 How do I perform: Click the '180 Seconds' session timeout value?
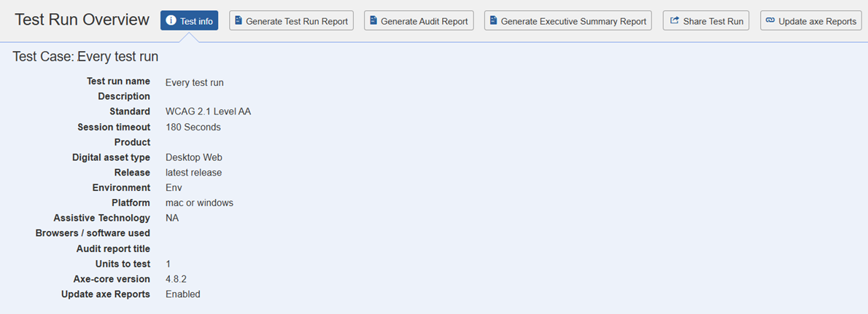[193, 127]
